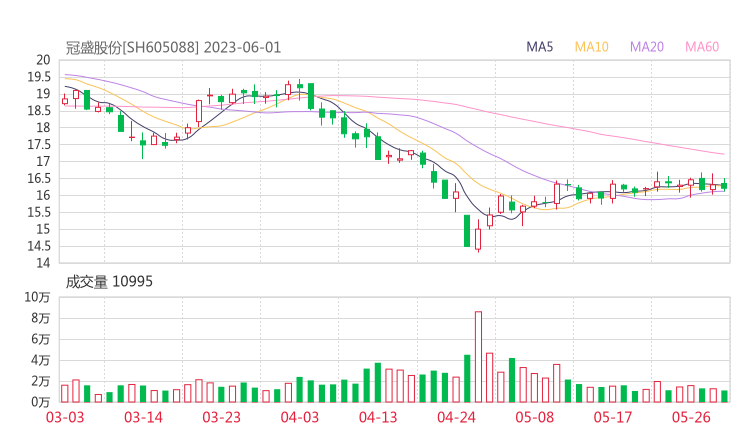Viewport: 740px width, 440px height.
Task: Click the 04-24 date axis label
Action: click(x=456, y=417)
